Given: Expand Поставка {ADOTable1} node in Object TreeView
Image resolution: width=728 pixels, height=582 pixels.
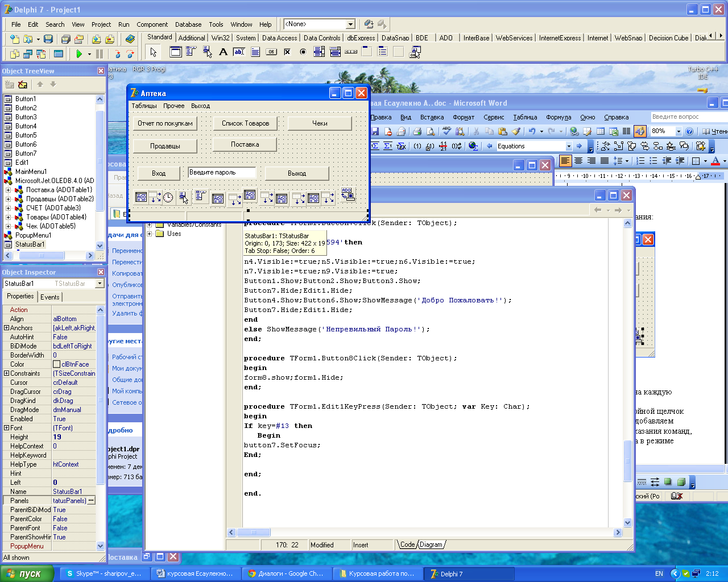Looking at the screenshot, I should coord(8,190).
